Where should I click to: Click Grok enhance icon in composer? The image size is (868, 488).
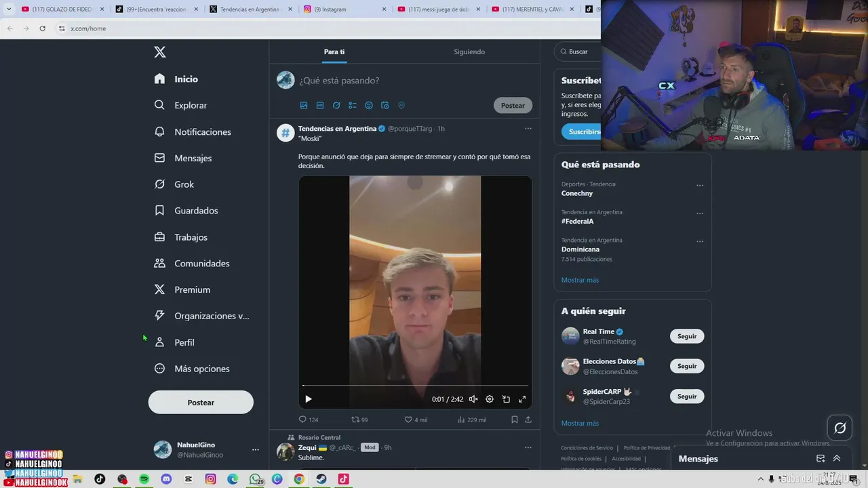[x=336, y=106]
